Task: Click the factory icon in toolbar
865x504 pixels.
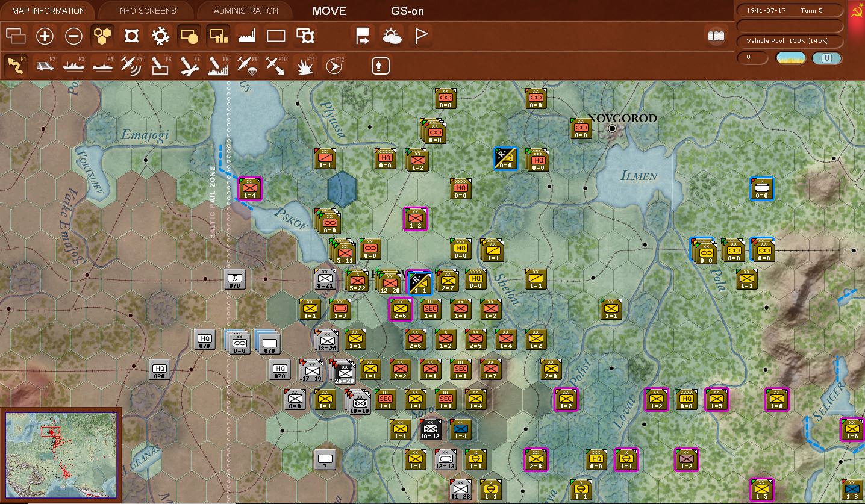Action: 248,36
